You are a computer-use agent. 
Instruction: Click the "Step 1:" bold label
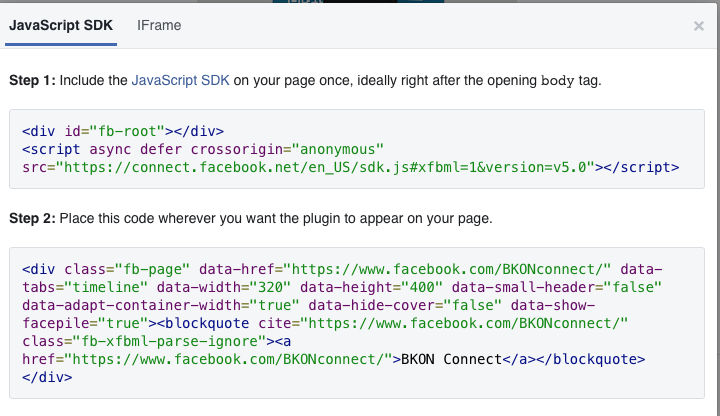(x=33, y=81)
